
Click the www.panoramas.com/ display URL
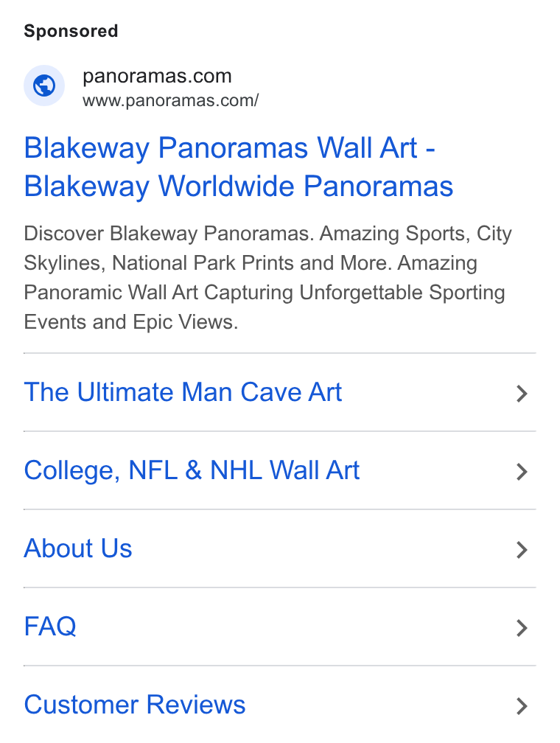coord(170,100)
